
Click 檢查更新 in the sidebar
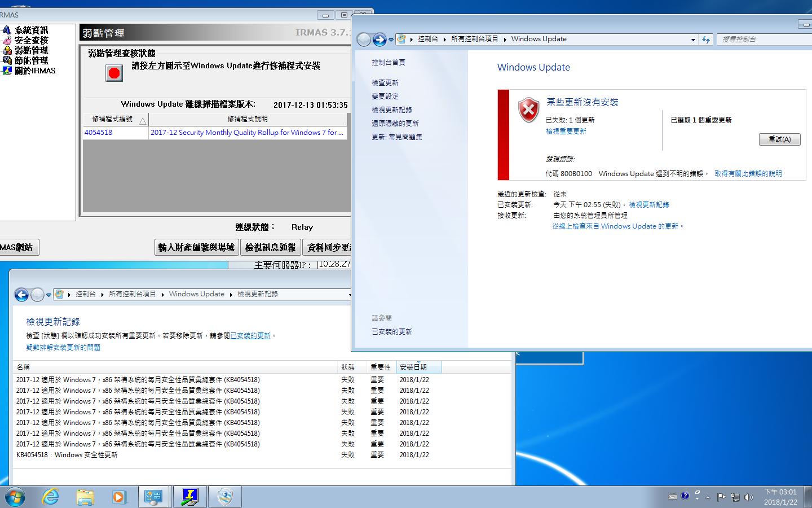pyautogui.click(x=385, y=83)
